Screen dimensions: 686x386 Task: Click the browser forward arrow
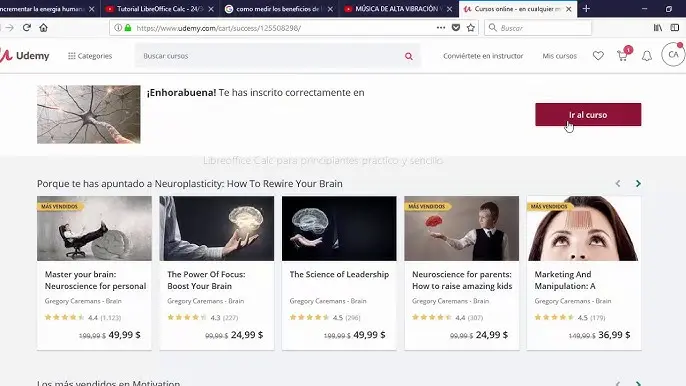(x=10, y=28)
